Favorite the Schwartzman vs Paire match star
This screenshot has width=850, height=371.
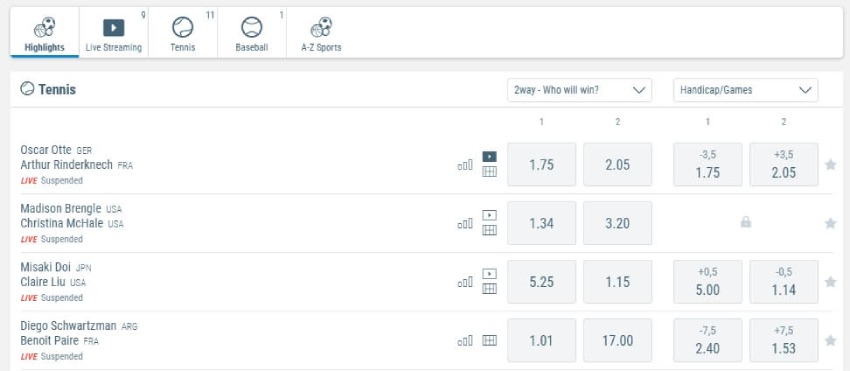click(x=830, y=341)
